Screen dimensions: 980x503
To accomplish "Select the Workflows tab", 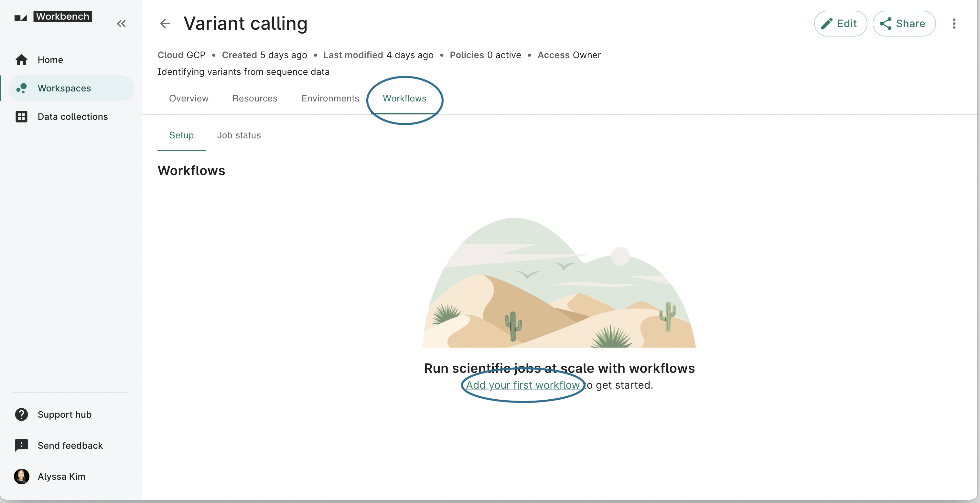I will (x=404, y=98).
